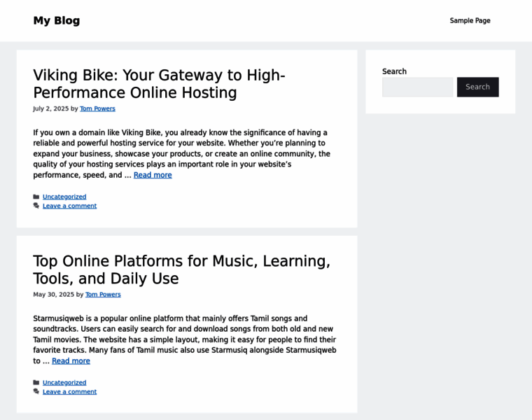Click the comments icon under Viking Bike post
Viewport: 532px width, 420px height.
(36, 206)
